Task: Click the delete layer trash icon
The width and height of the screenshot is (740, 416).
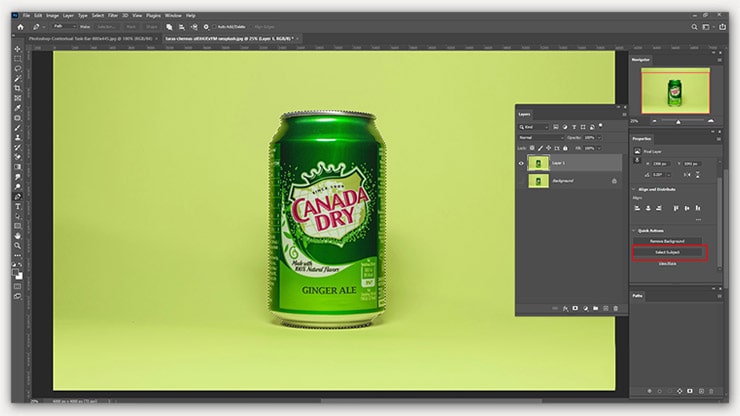Action: [617, 308]
